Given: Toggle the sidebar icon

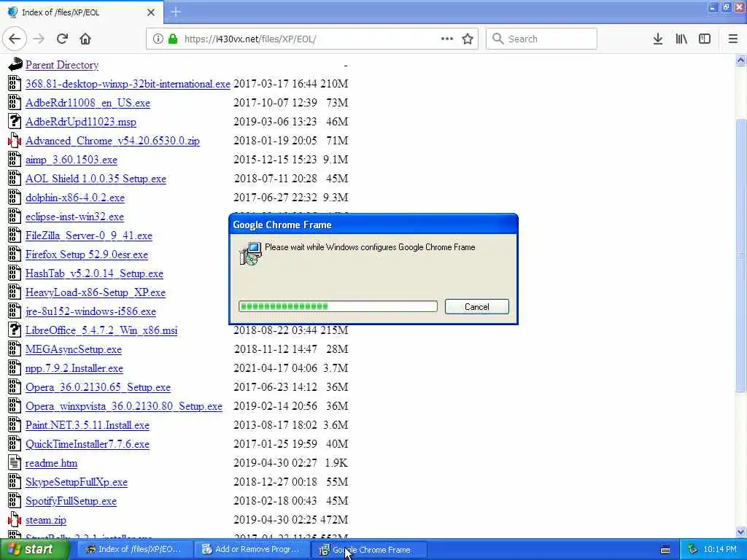Looking at the screenshot, I should (x=705, y=39).
